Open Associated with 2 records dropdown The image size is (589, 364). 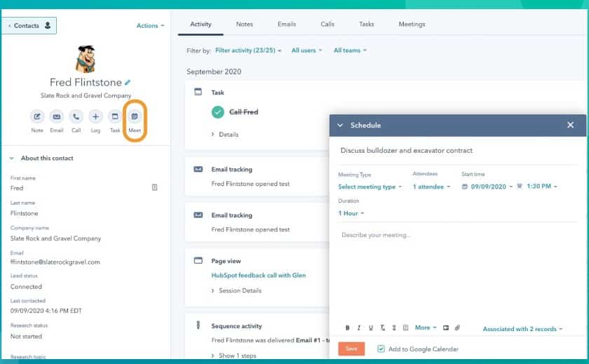tap(522, 329)
